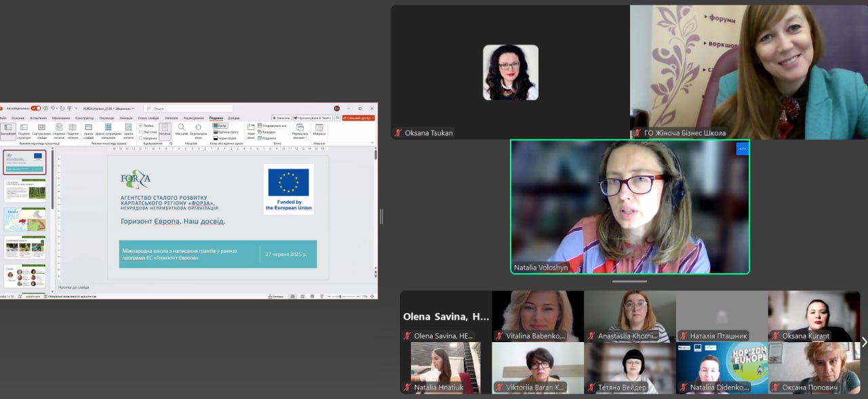Screen dimensions: 868x399
Task: Switch to Slide Sorter view icon
Action: click(41, 127)
